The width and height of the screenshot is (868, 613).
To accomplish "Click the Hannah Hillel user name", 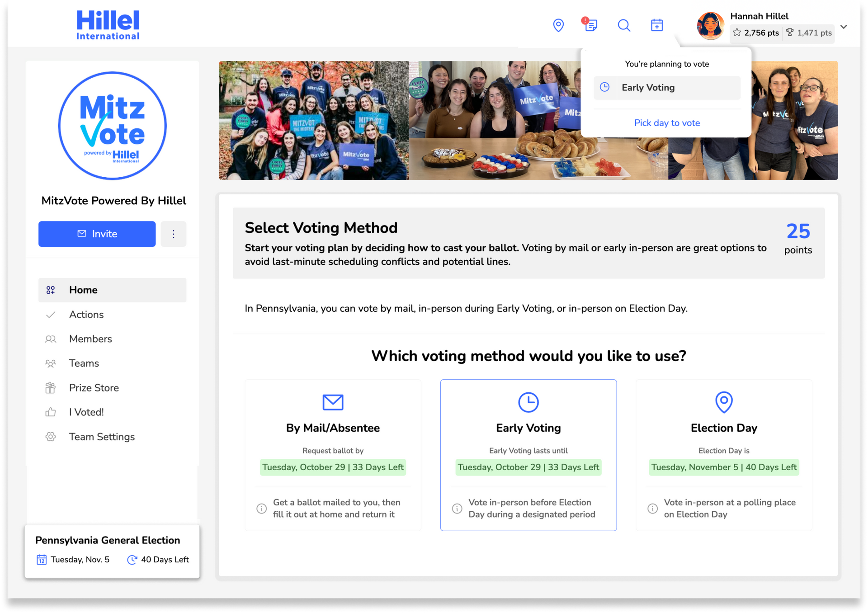I will pyautogui.click(x=759, y=16).
